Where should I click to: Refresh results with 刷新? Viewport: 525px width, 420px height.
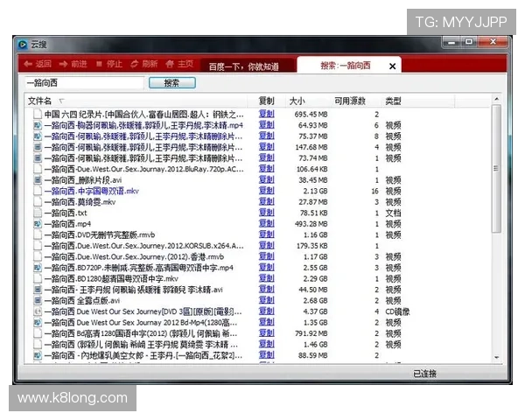[x=144, y=64]
